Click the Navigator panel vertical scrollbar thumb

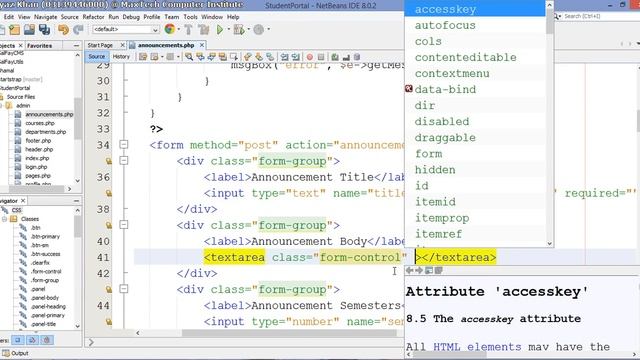(78, 226)
